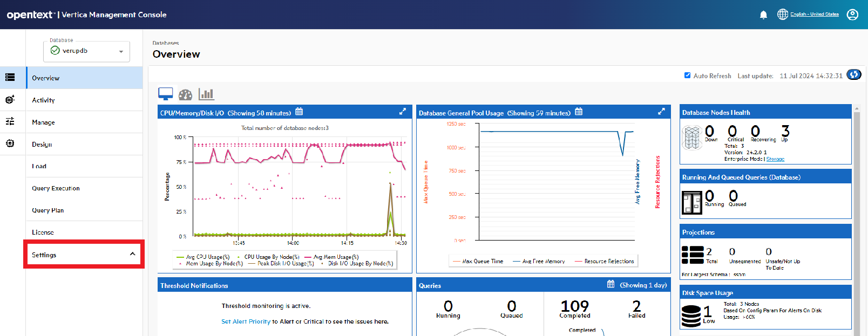868x336 pixels.
Task: Toggle Avg Mem Usage(%) legend entry
Action: 331,257
